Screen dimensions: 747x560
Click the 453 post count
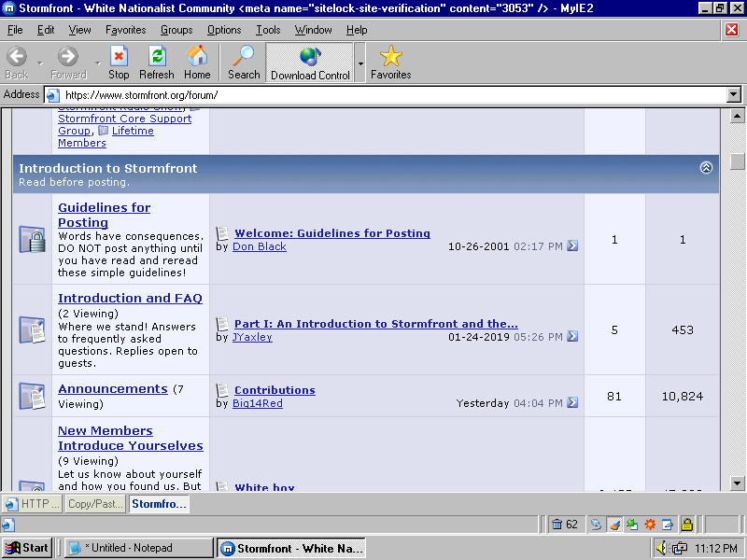(683, 330)
